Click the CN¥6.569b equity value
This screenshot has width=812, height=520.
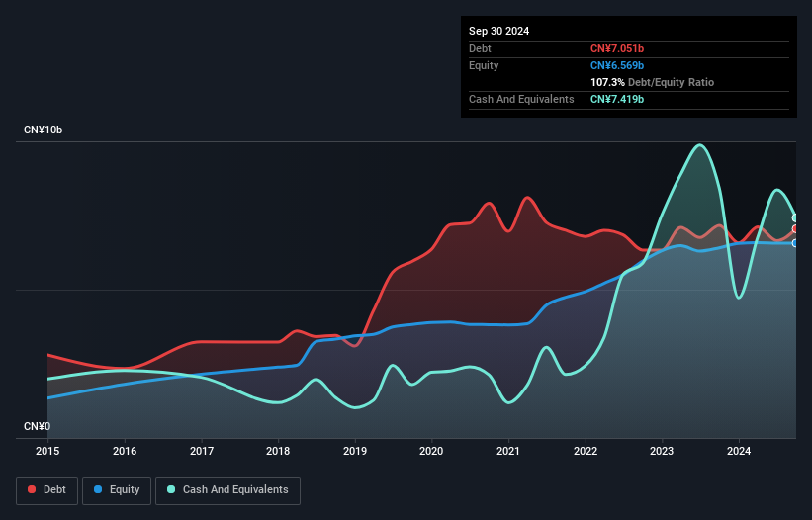[617, 65]
